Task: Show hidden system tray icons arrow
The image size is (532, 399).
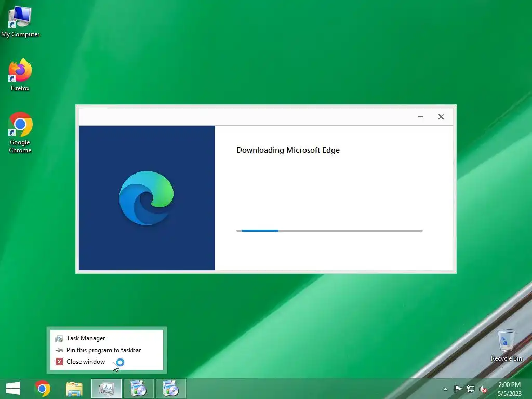Action: [445, 389]
